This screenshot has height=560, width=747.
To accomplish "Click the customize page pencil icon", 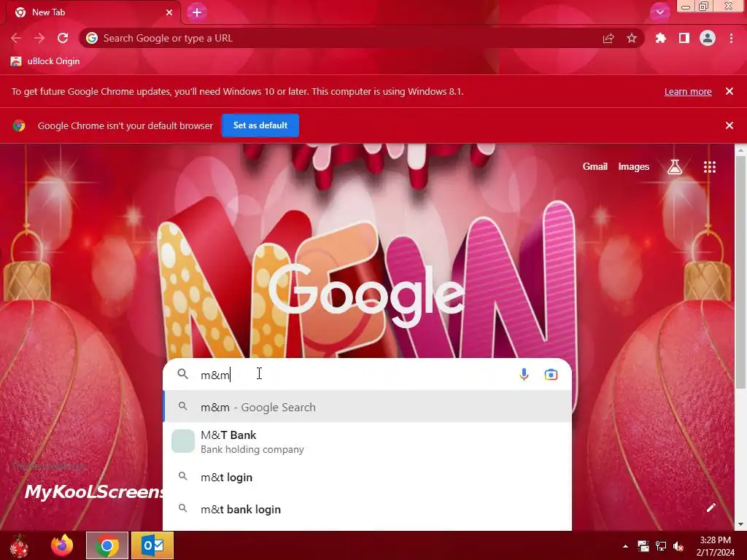I will click(x=711, y=507).
